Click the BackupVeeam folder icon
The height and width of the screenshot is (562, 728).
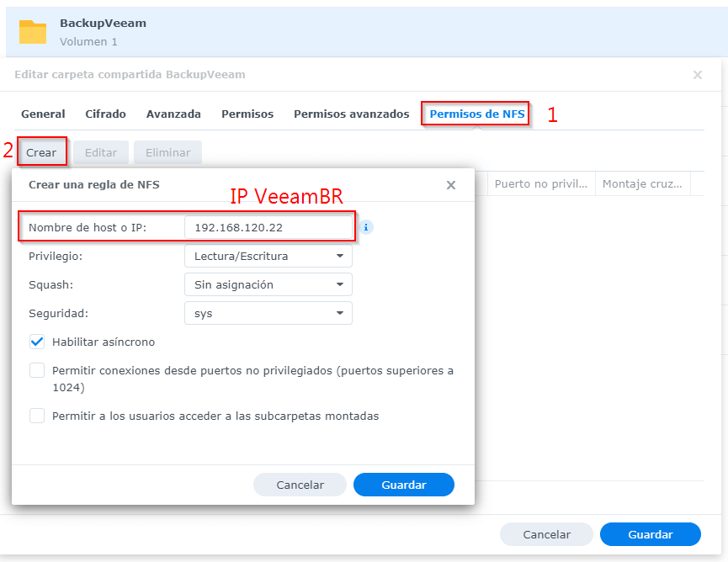pyautogui.click(x=33, y=32)
